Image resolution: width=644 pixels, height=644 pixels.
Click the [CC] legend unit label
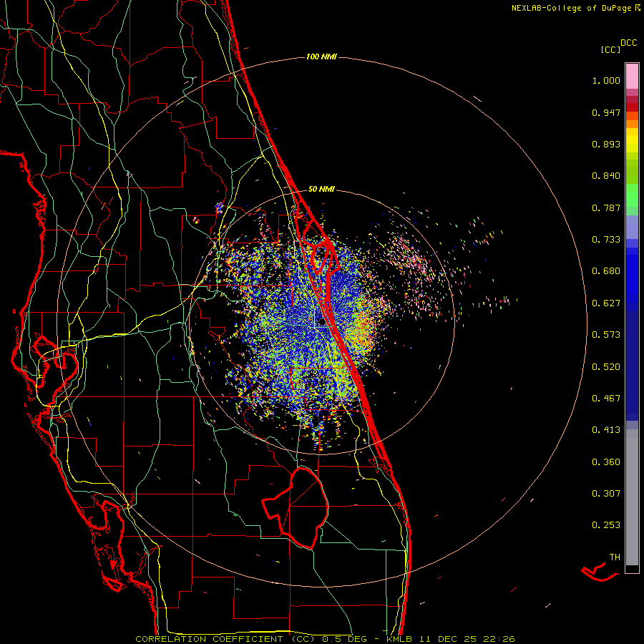pyautogui.click(x=610, y=49)
